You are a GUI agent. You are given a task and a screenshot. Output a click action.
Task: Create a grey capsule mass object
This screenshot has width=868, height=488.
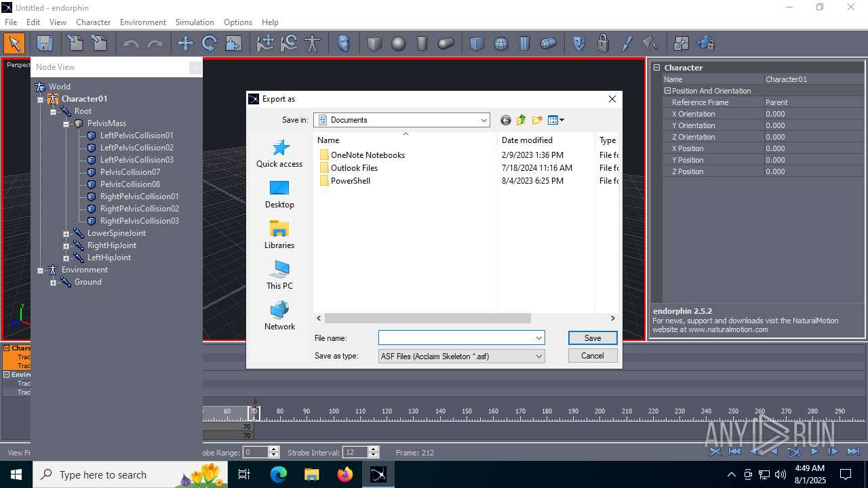[446, 44]
